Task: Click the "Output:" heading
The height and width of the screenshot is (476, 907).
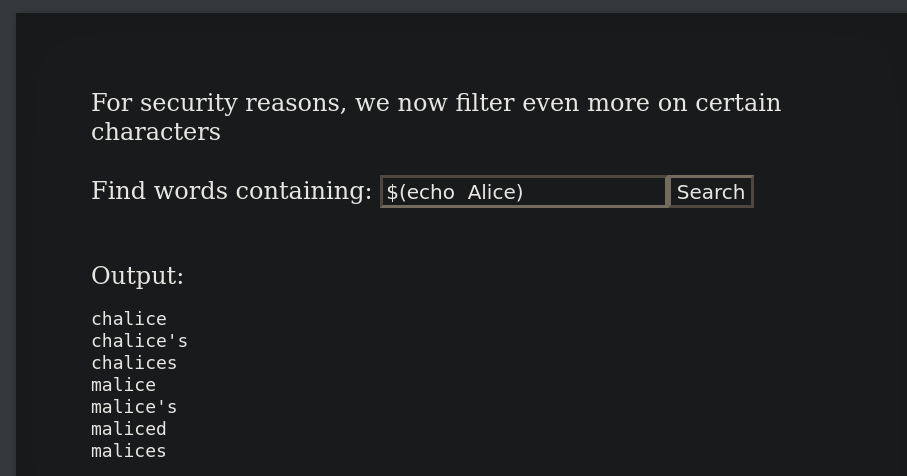Action: pos(138,275)
